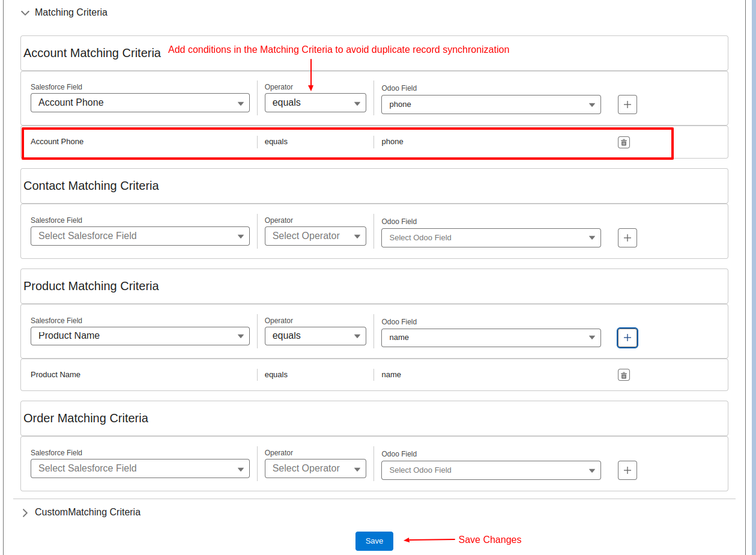Add another Product matching condition with highlighted plus icon
The image size is (756, 555).
click(x=627, y=338)
